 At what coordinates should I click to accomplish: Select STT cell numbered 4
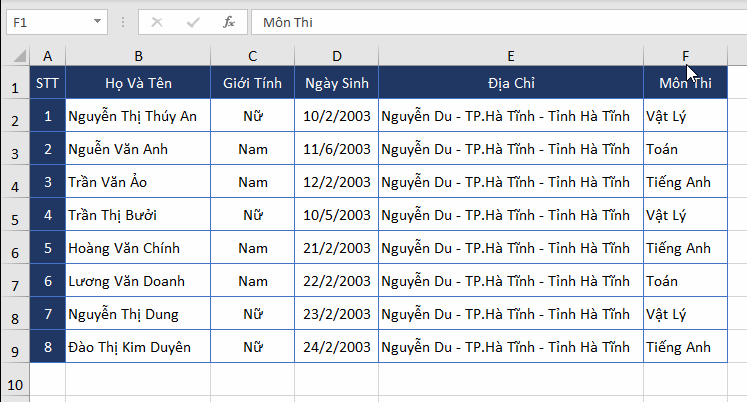coord(48,214)
